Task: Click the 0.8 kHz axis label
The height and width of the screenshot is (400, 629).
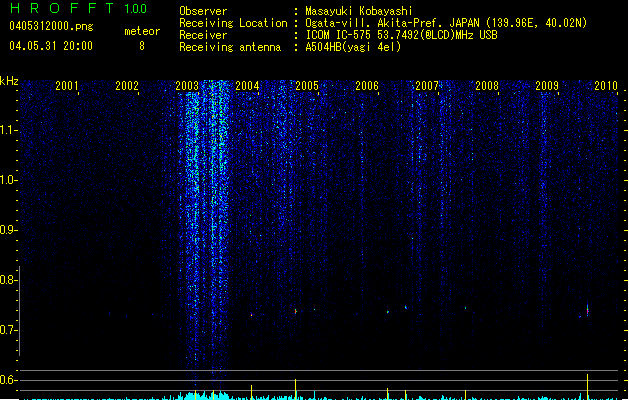Action: pyautogui.click(x=7, y=280)
